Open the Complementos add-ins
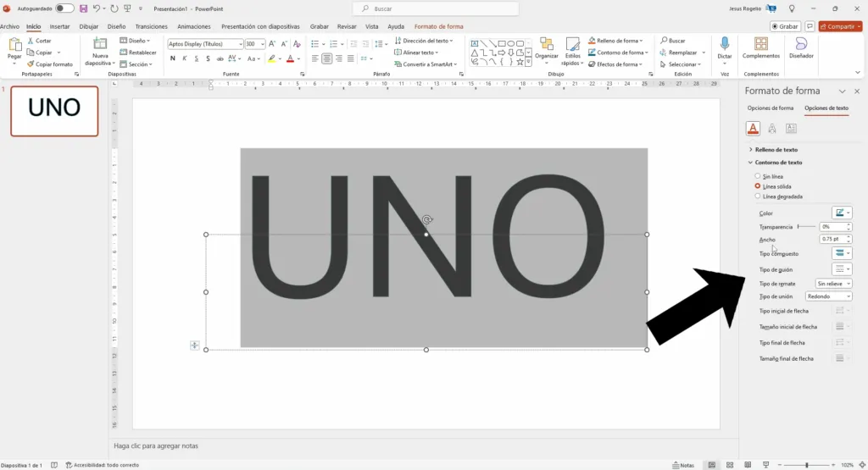 pos(761,48)
